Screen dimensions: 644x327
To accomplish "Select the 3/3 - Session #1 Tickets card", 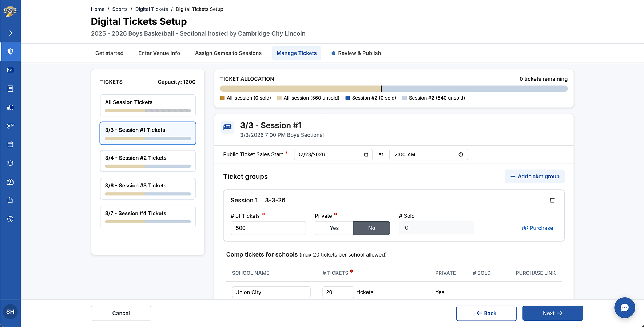I will [x=148, y=133].
